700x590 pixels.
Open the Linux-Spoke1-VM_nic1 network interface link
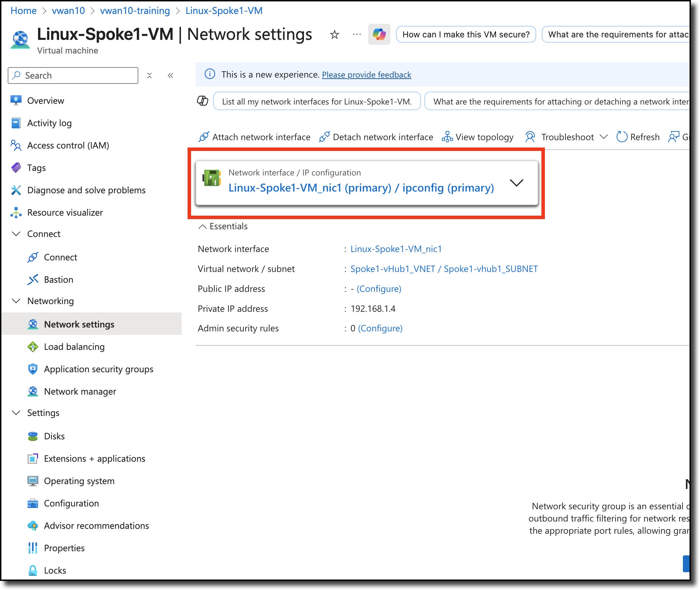pos(396,249)
